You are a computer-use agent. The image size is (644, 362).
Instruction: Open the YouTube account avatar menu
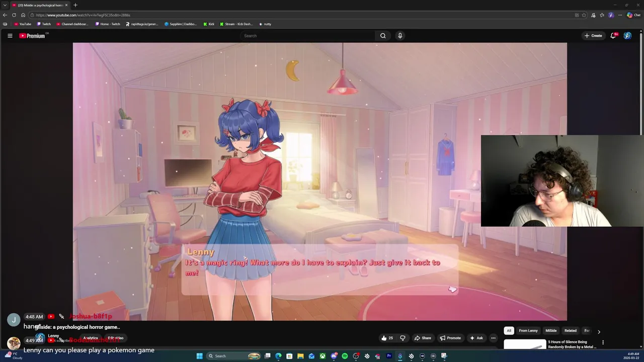(x=627, y=36)
